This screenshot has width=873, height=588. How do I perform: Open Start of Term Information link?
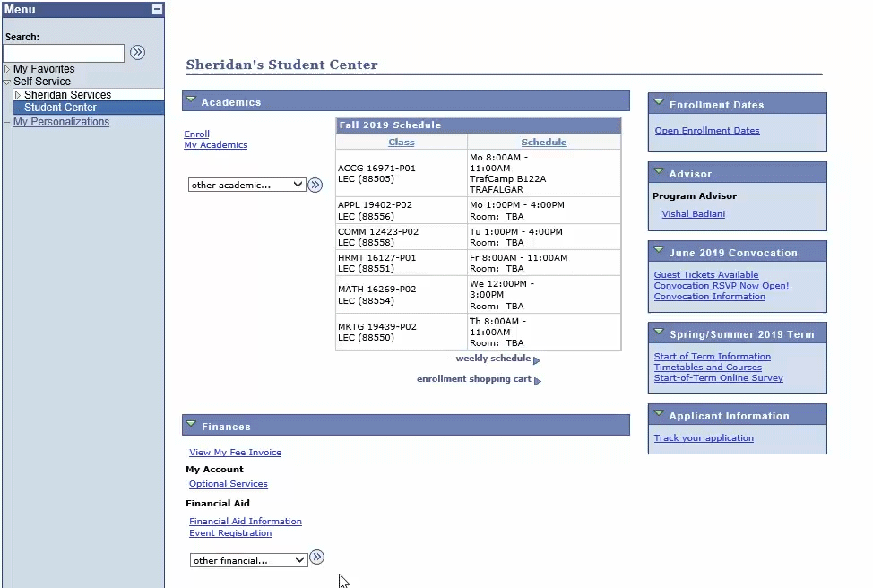point(712,357)
